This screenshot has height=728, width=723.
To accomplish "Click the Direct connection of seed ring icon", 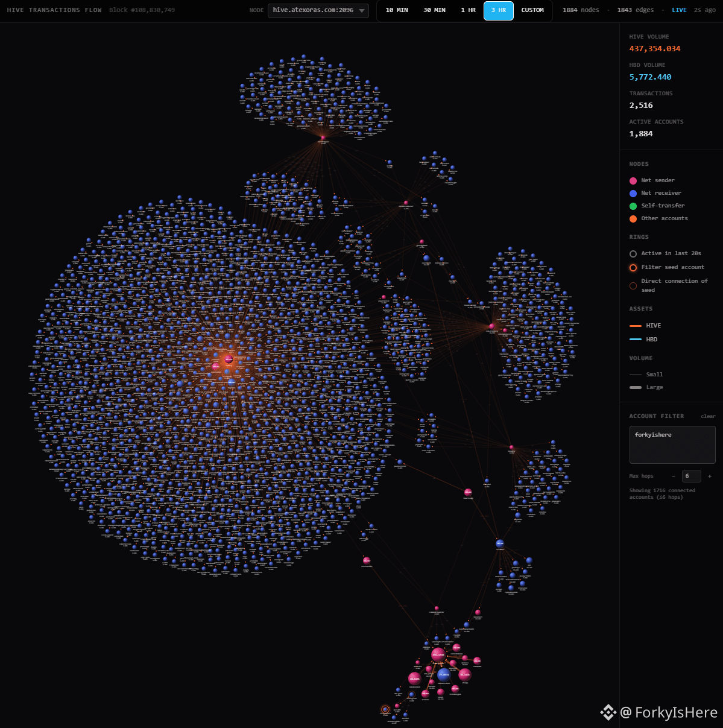I will point(633,286).
